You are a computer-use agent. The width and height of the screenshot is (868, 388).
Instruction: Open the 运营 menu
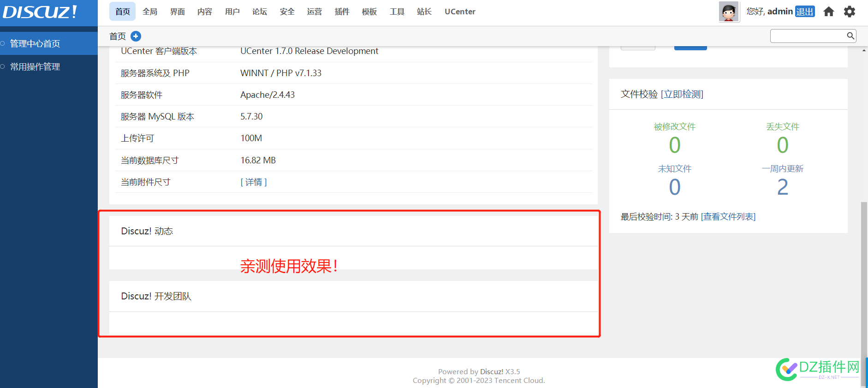[x=315, y=12]
